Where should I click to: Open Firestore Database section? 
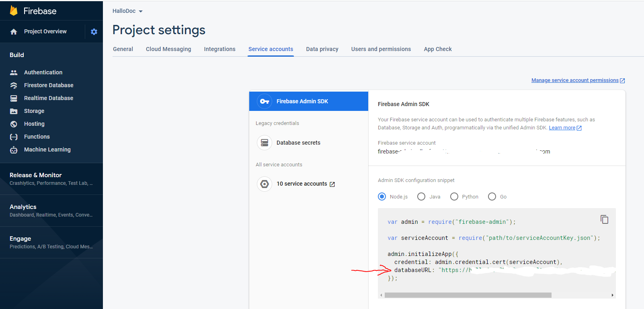(x=48, y=85)
